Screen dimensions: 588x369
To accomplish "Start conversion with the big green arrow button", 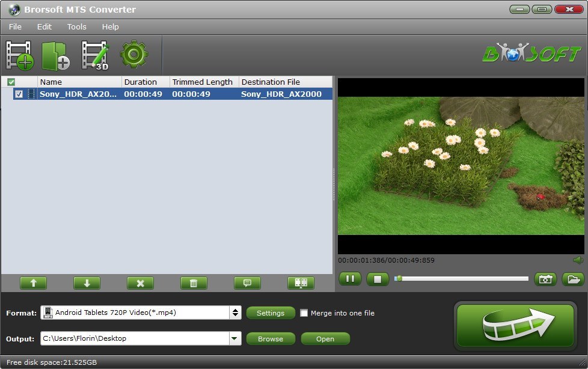I will [x=516, y=326].
